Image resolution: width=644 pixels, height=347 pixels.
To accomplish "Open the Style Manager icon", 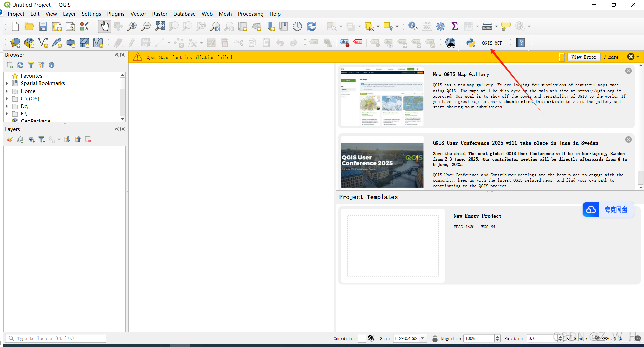I will click(x=84, y=26).
